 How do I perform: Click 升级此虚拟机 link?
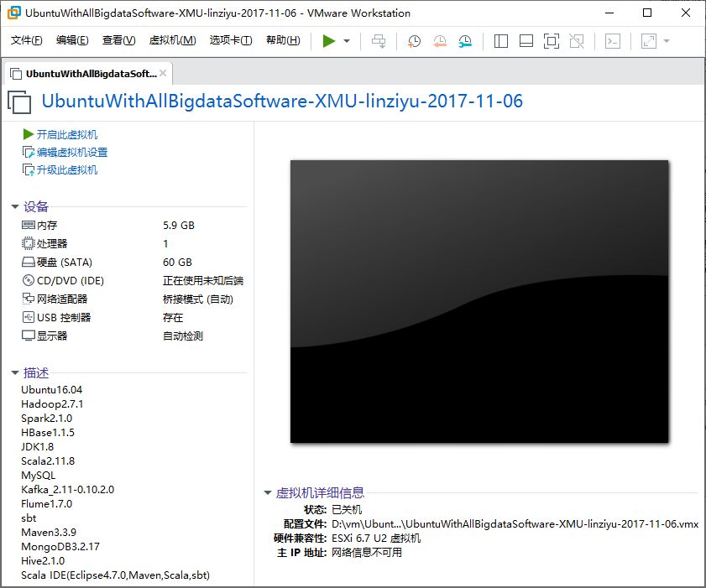pos(66,169)
